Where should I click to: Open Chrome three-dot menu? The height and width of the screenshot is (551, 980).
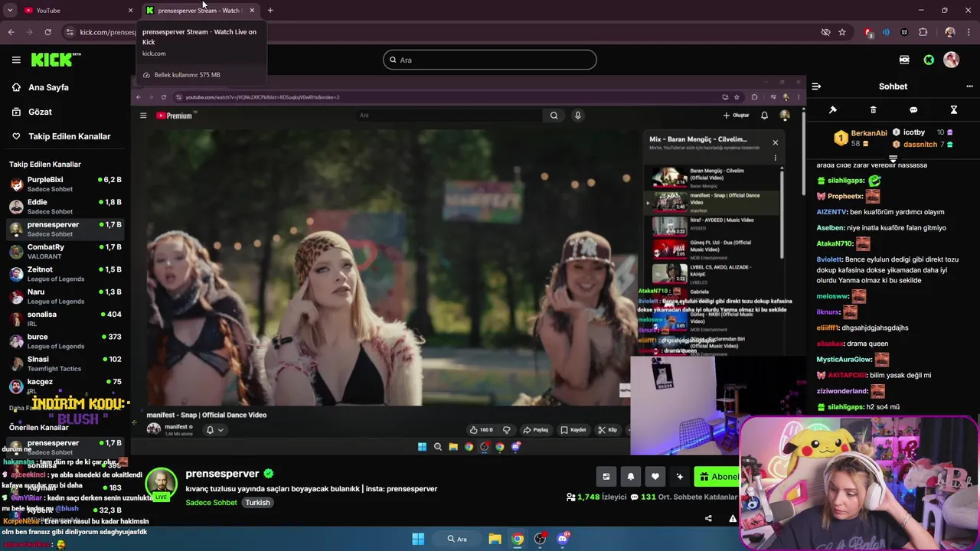click(x=969, y=32)
